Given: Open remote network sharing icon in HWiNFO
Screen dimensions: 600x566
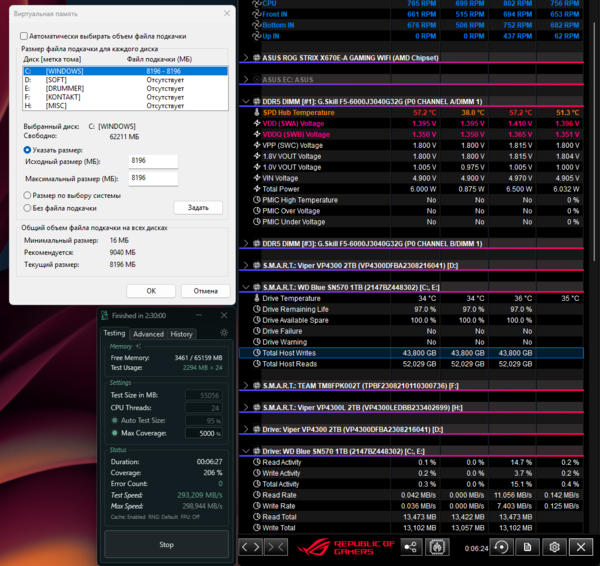Looking at the screenshot, I should (x=411, y=547).
